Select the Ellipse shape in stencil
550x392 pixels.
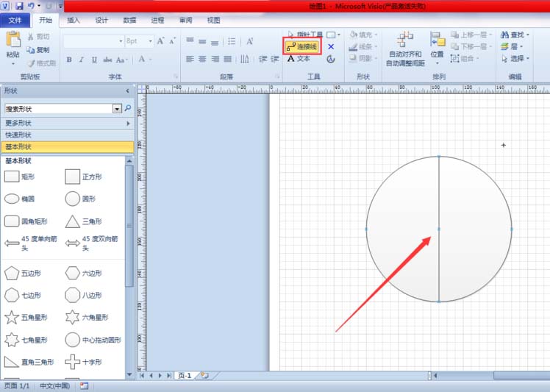point(20,199)
